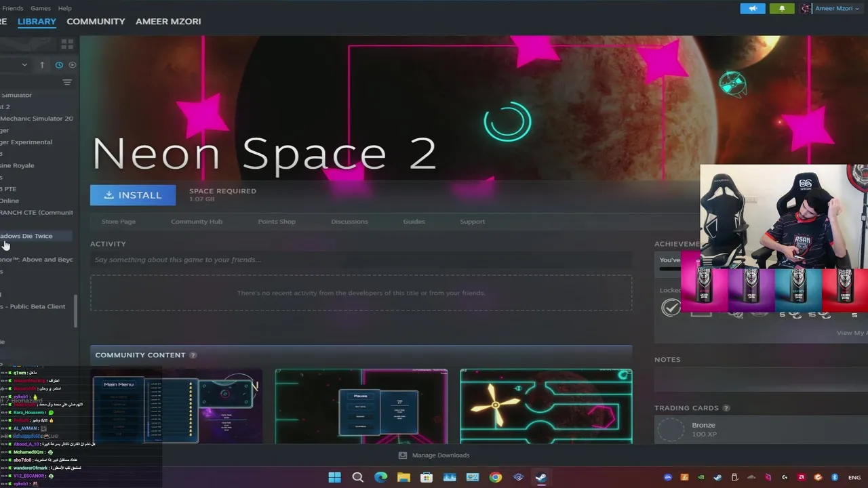
Task: Open the yellow propeller community screenshot
Action: coord(546,407)
